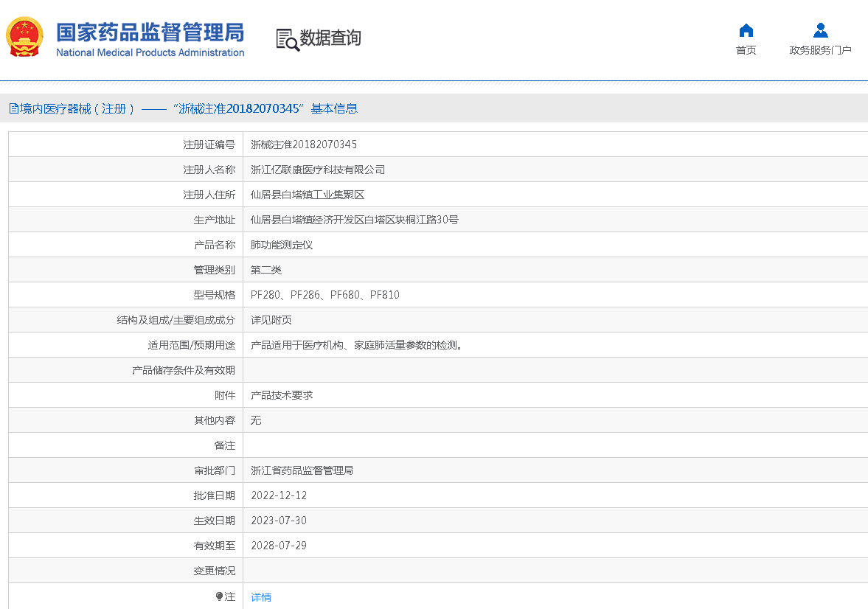Click the house icon above 首页

point(746,30)
